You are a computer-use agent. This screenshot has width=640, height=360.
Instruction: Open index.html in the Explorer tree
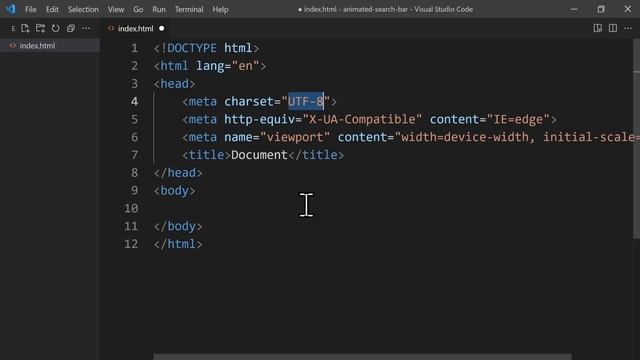(49, 45)
